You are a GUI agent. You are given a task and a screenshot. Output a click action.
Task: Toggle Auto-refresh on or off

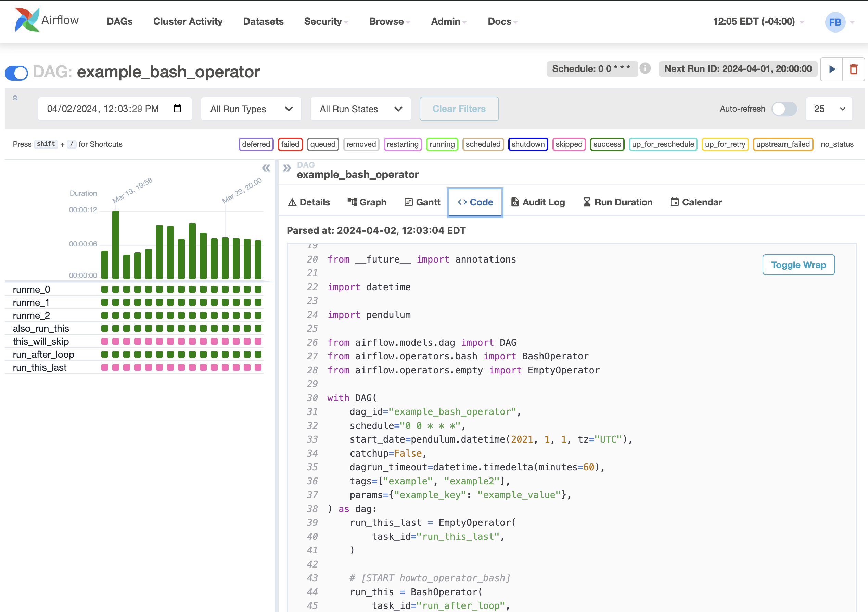click(784, 108)
